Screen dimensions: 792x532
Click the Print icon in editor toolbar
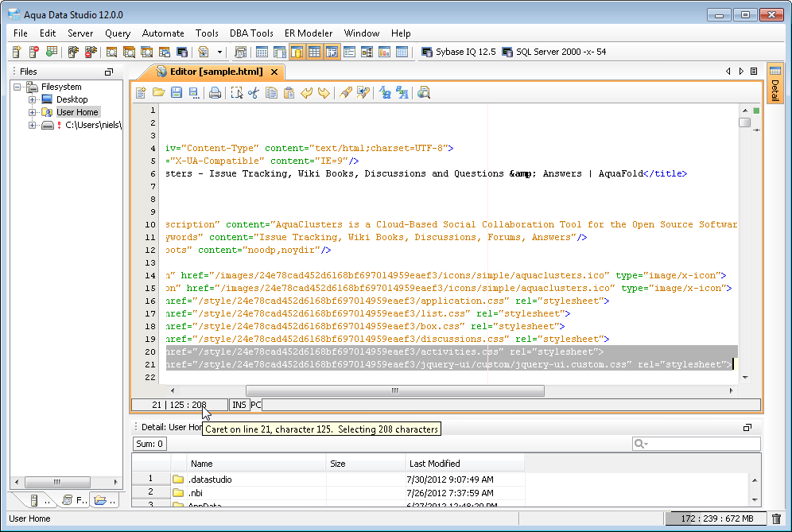(x=215, y=93)
